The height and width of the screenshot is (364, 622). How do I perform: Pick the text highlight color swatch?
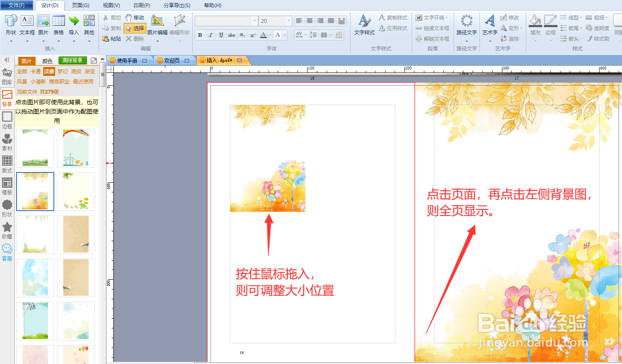tap(277, 35)
